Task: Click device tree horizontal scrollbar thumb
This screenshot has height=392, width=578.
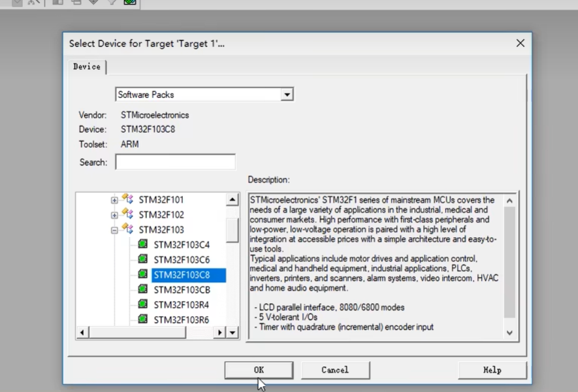Action: tap(137, 333)
